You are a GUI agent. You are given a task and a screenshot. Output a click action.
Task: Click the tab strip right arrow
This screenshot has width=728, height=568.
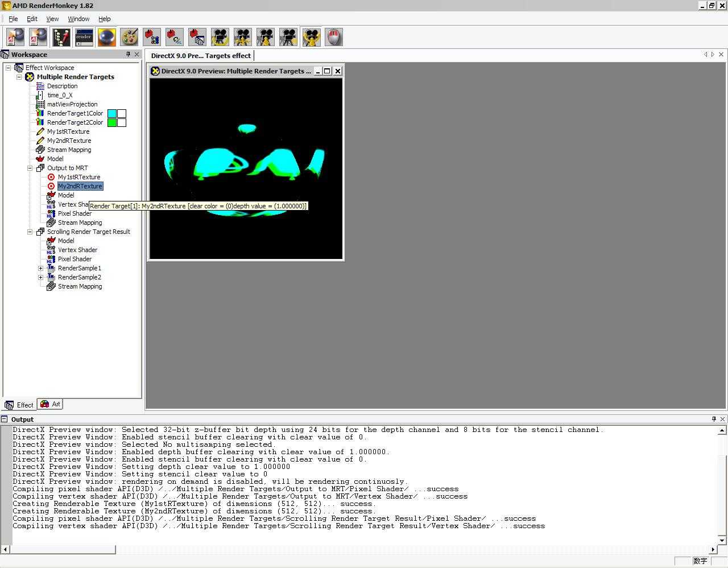(x=713, y=55)
